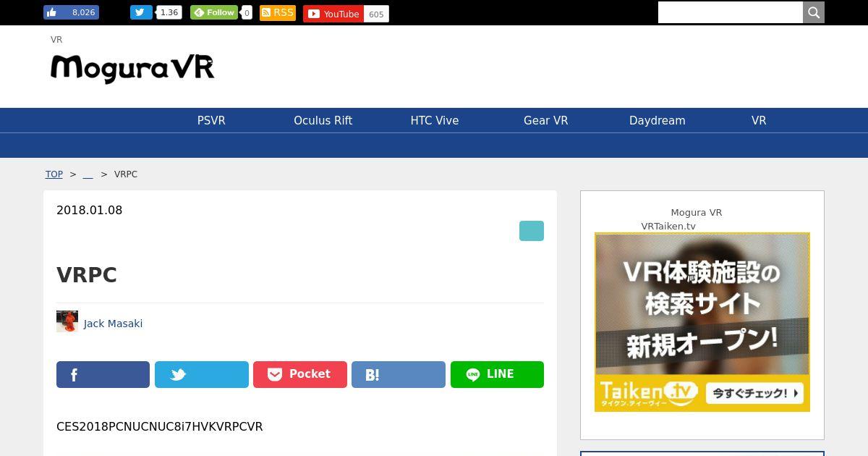Open the VR item after Daydream
The height and width of the screenshot is (456, 868).
[x=759, y=121]
